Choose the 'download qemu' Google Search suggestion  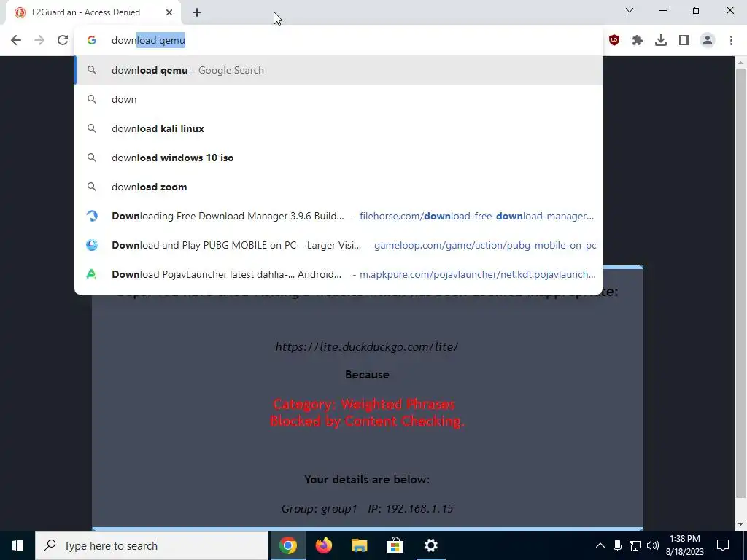(338, 70)
